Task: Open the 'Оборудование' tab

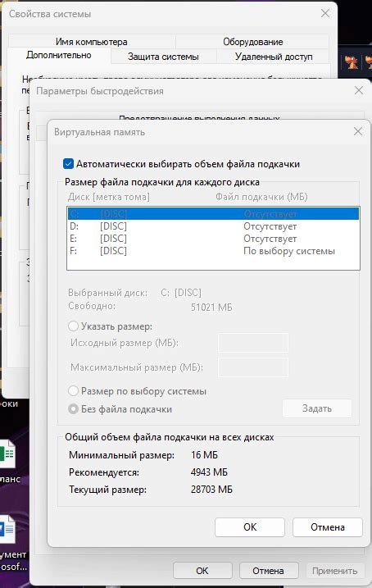Action: pyautogui.click(x=253, y=42)
